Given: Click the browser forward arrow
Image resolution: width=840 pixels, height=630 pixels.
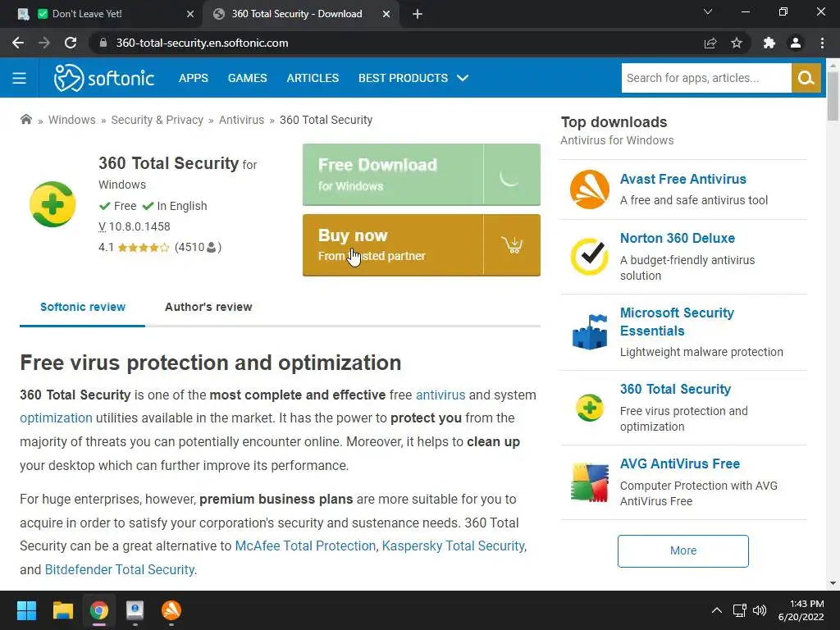Looking at the screenshot, I should [44, 43].
